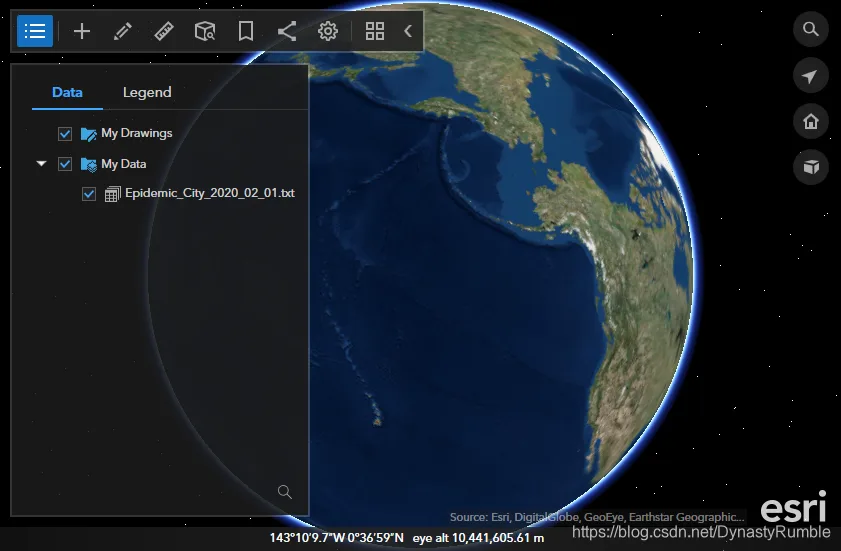Screen dimensions: 841x551
Task: Open the Bookmarks tool
Action: click(x=246, y=31)
